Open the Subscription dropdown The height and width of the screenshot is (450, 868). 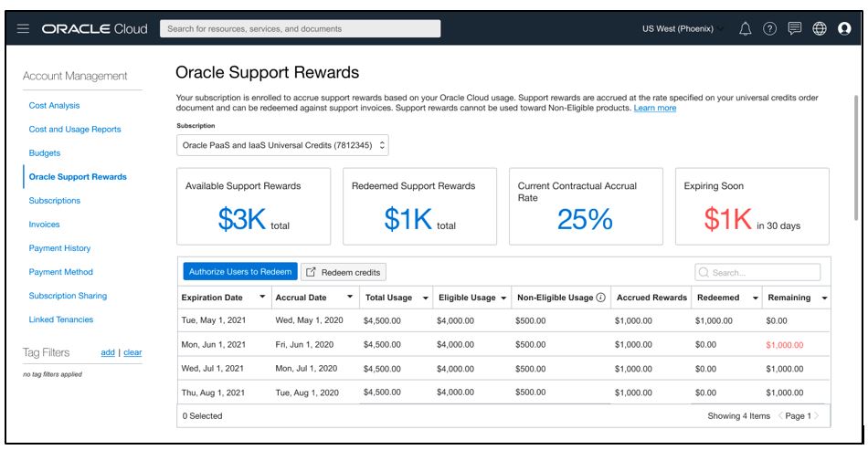point(282,145)
